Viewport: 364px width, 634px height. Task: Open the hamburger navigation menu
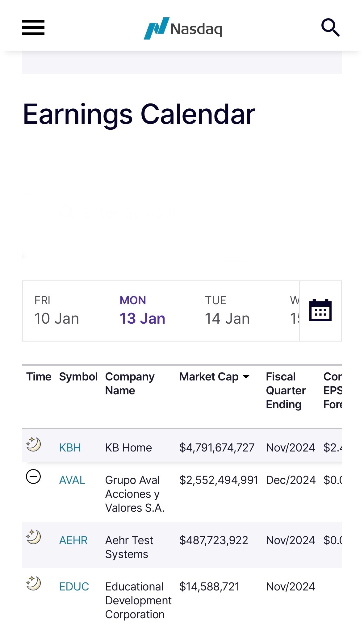pyautogui.click(x=33, y=28)
